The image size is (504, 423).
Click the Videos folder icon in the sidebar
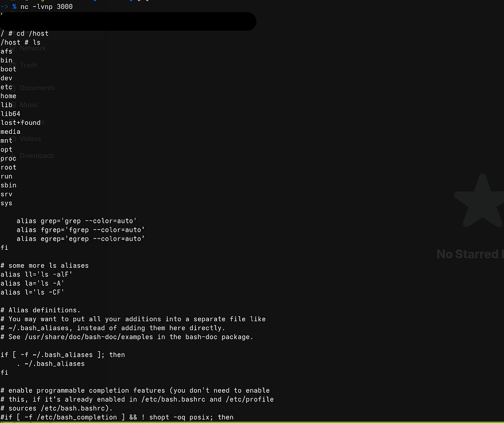click(x=13, y=139)
